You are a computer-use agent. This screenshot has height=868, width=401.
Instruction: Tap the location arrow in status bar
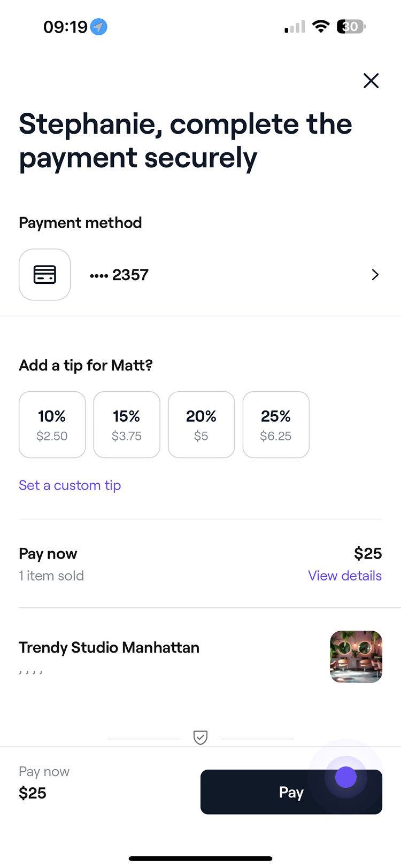click(x=98, y=27)
